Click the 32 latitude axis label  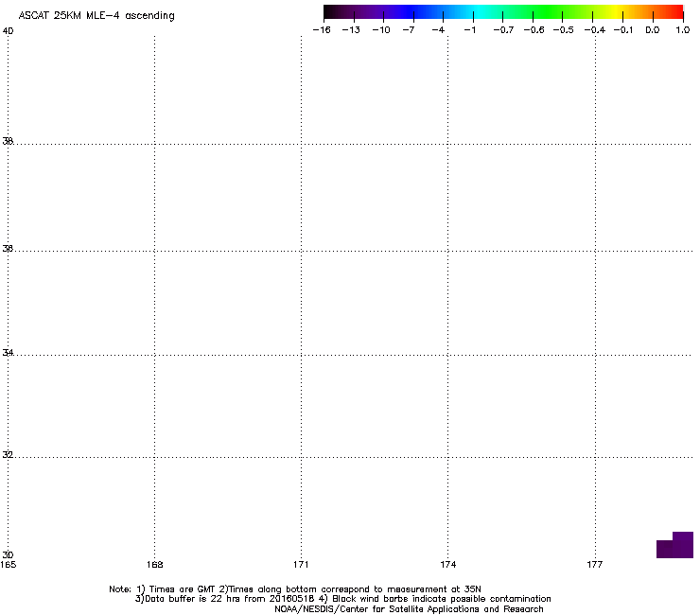[8, 455]
